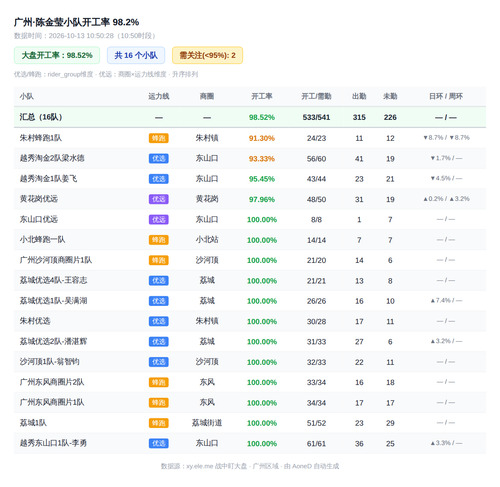Screen dimensions: 500x487
Task: Select team name 越秀东山口1队-李勇
Action: click(53, 443)
